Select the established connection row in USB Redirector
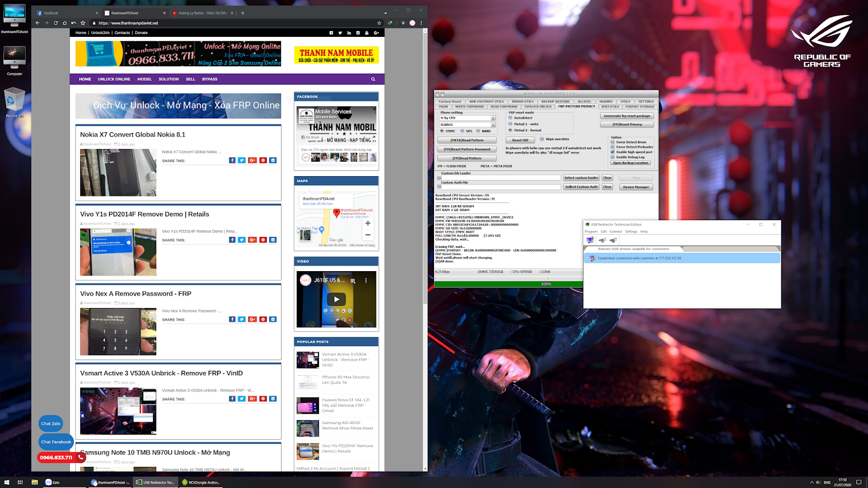 tap(682, 258)
